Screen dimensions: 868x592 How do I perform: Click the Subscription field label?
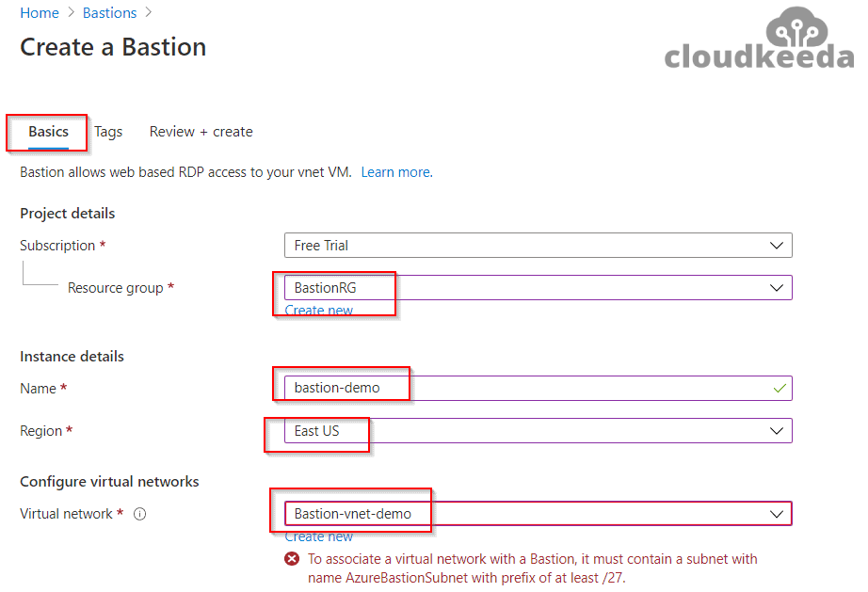[57, 246]
